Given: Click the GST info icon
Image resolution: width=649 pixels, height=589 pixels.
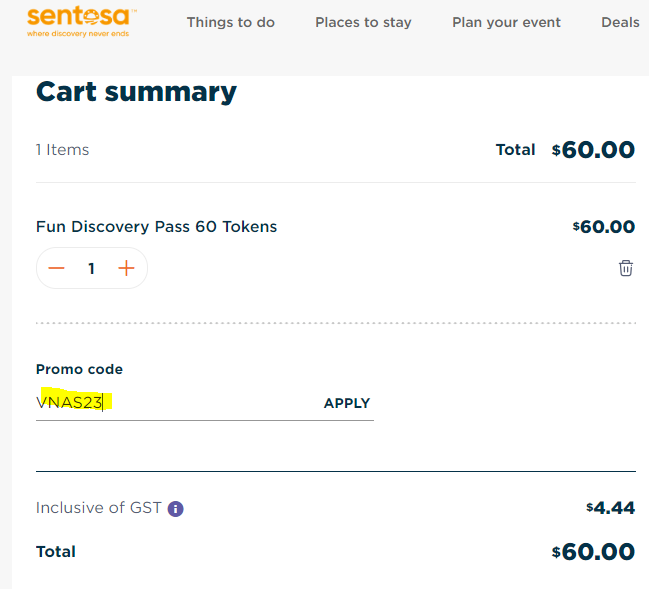Looking at the screenshot, I should (176, 508).
